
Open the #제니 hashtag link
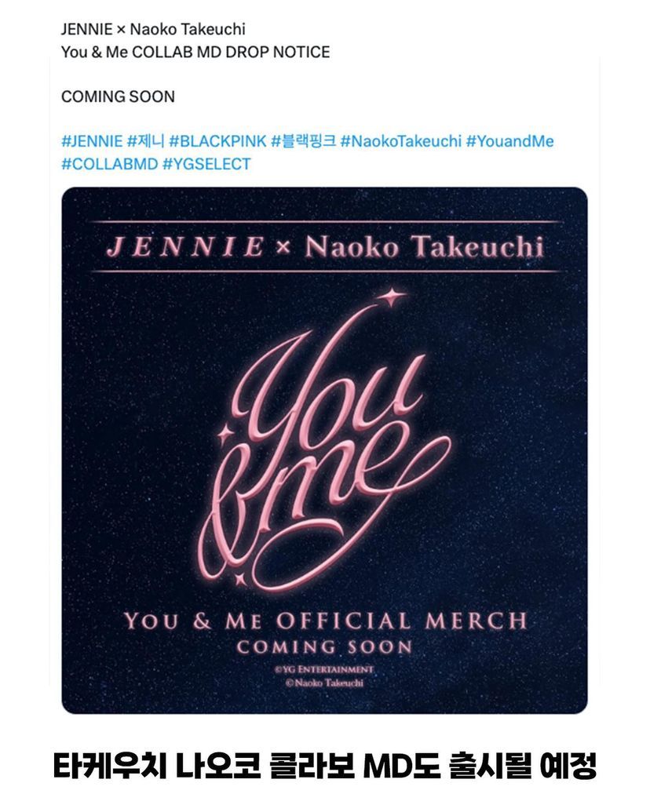145,142
